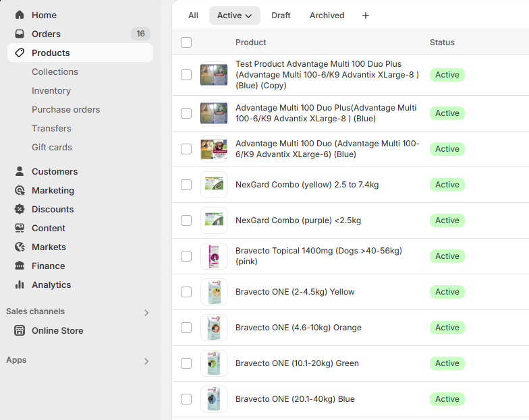
Task: Click the Orders inbox icon
Action: click(20, 34)
